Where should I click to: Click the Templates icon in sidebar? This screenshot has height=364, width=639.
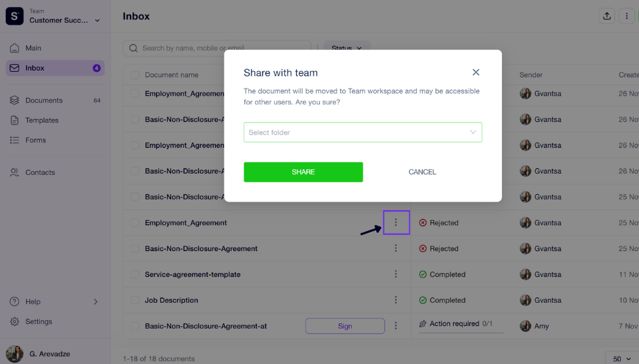click(15, 120)
